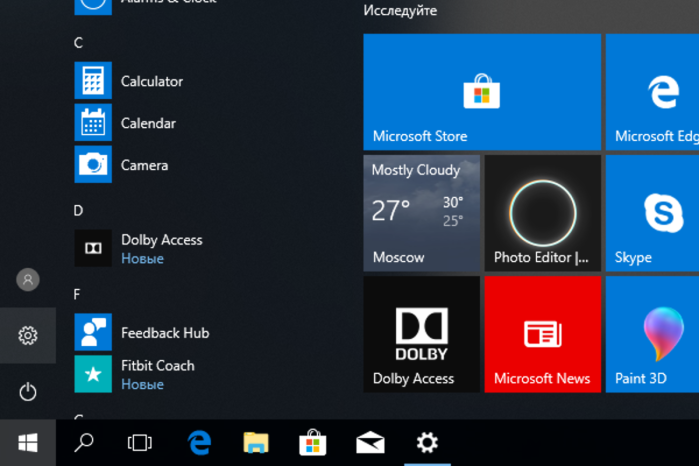Open taskbar Search magnifier
Screen dimensions: 699x466
(83, 443)
